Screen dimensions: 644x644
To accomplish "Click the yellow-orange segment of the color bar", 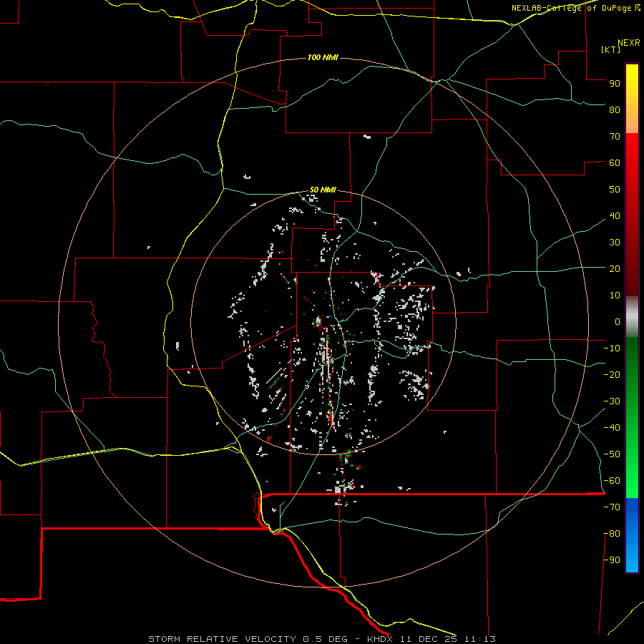I will [x=632, y=99].
